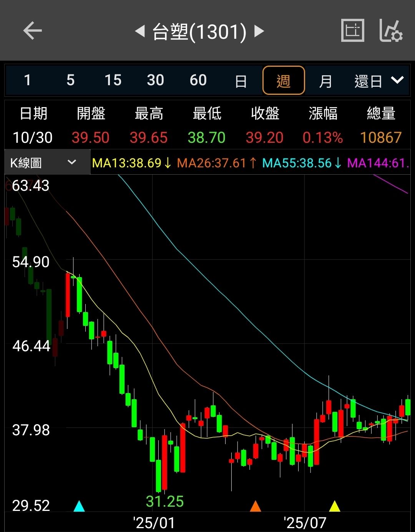Tap the closing price 39.20
The height and width of the screenshot is (532, 415).
(x=265, y=137)
